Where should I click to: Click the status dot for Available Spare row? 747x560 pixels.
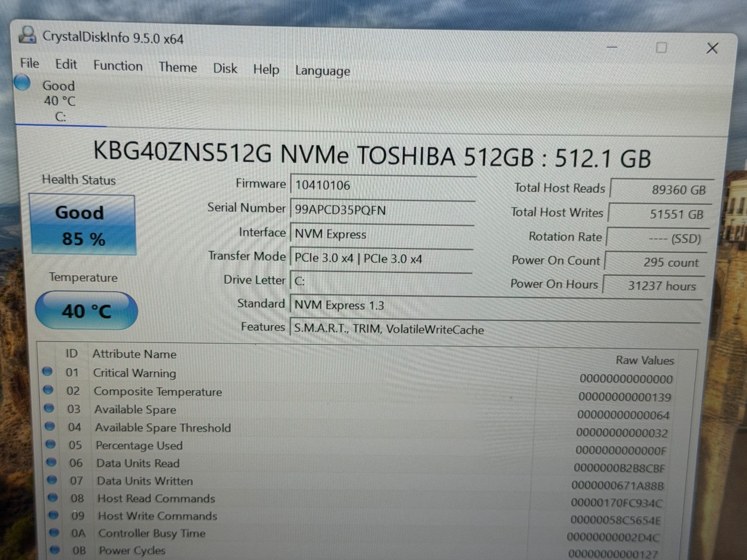(49, 408)
